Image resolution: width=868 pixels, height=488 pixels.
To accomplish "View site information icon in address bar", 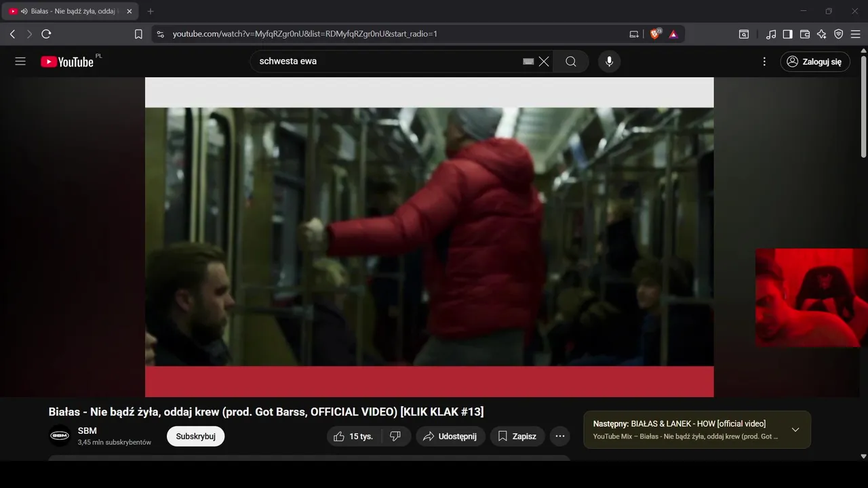I will (x=160, y=34).
